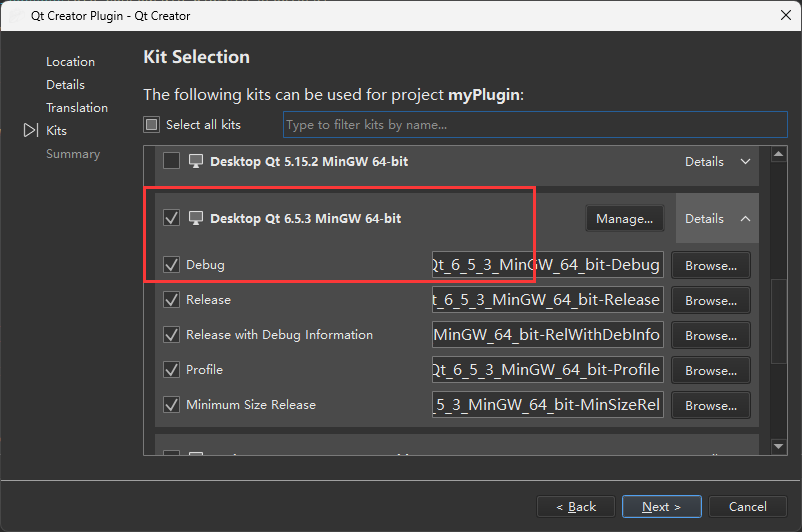This screenshot has width=802, height=532.
Task: Browse for the MinSizeRel build directory
Action: pyautogui.click(x=711, y=406)
